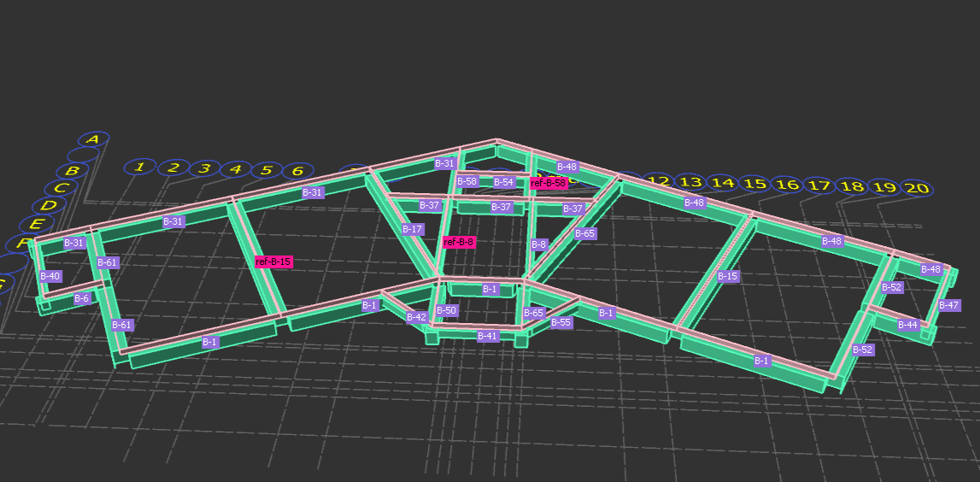Image resolution: width=980 pixels, height=482 pixels.
Task: Click the B-58 beam label
Action: click(x=467, y=181)
